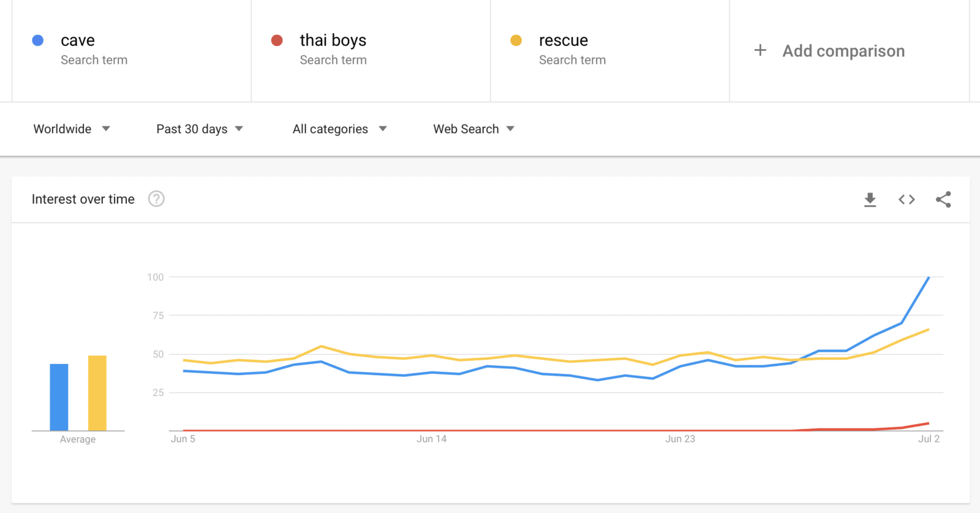
Task: Edit the cave search term
Action: (78, 40)
